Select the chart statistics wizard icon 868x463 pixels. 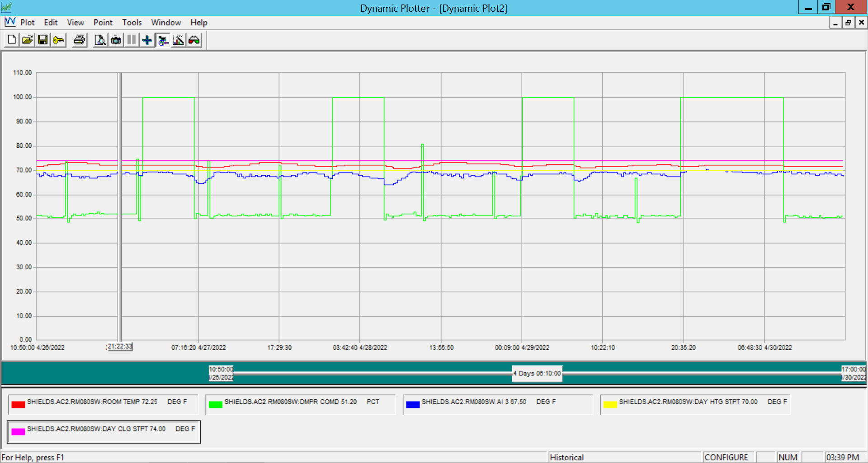click(x=178, y=40)
